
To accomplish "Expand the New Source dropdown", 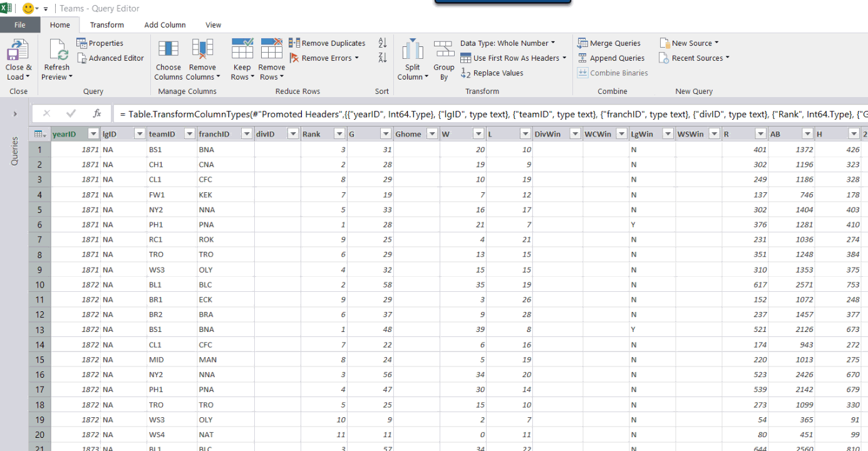I will (x=689, y=43).
